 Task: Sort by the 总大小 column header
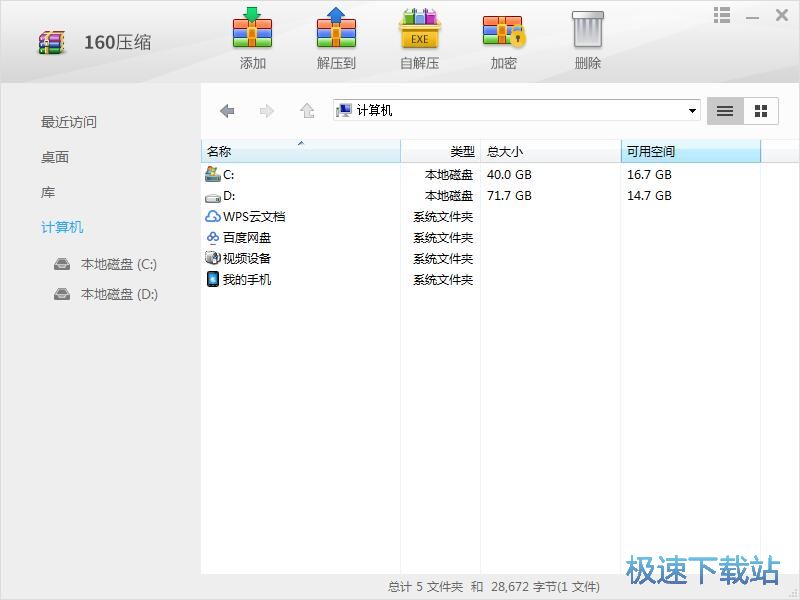tap(551, 152)
